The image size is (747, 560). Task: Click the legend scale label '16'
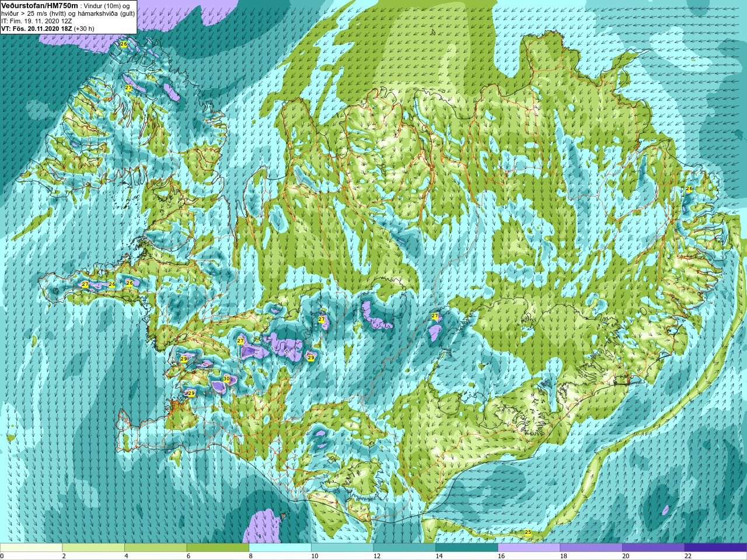501,556
